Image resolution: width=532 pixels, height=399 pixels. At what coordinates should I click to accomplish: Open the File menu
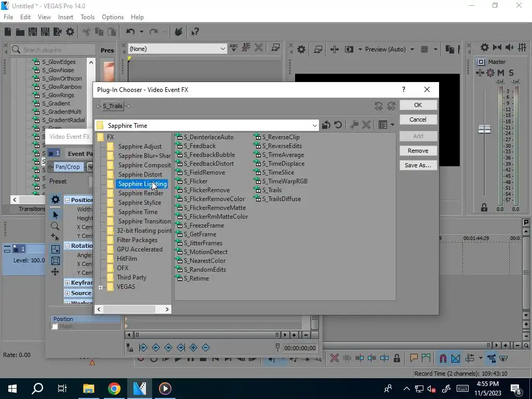point(8,17)
